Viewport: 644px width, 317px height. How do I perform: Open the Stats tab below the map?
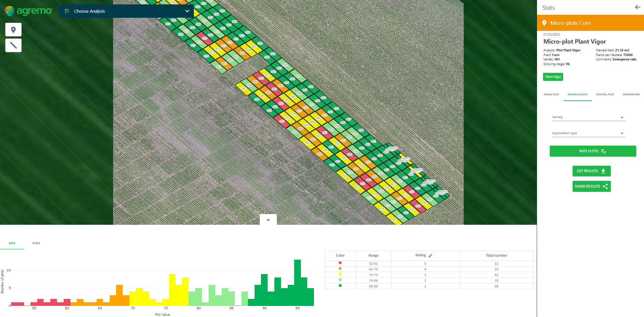(36, 243)
